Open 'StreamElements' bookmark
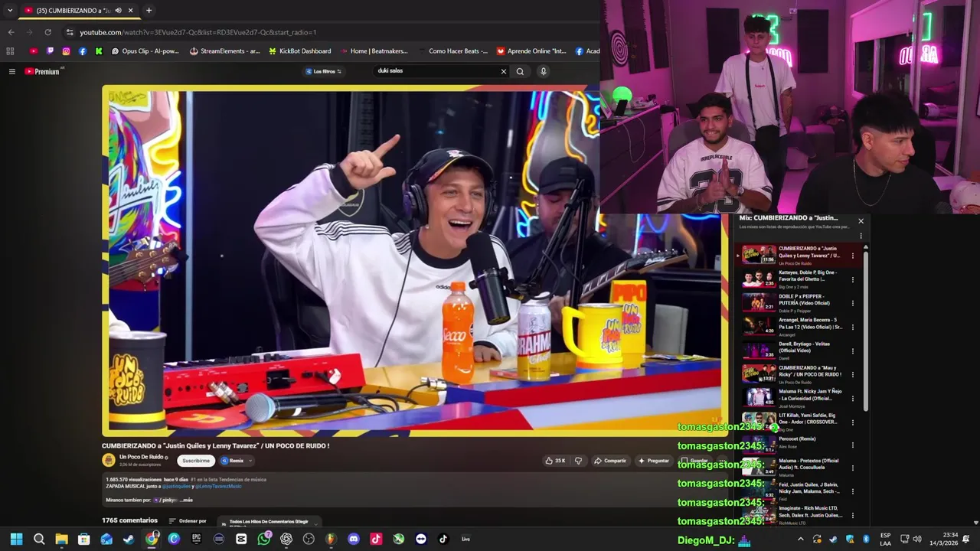Screen dimensions: 980x551 (225, 51)
